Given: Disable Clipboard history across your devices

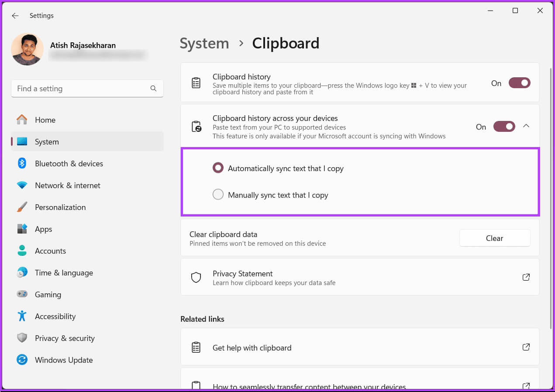Looking at the screenshot, I should pos(504,127).
